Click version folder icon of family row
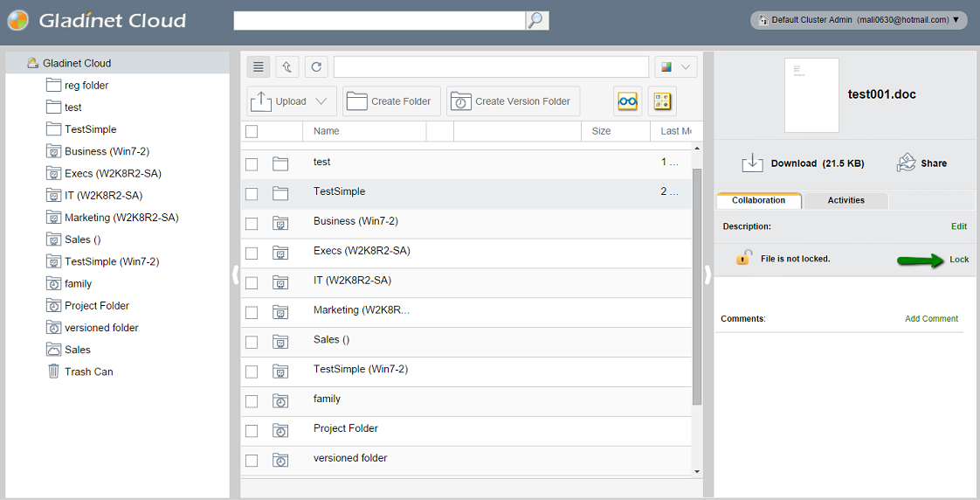 click(280, 401)
